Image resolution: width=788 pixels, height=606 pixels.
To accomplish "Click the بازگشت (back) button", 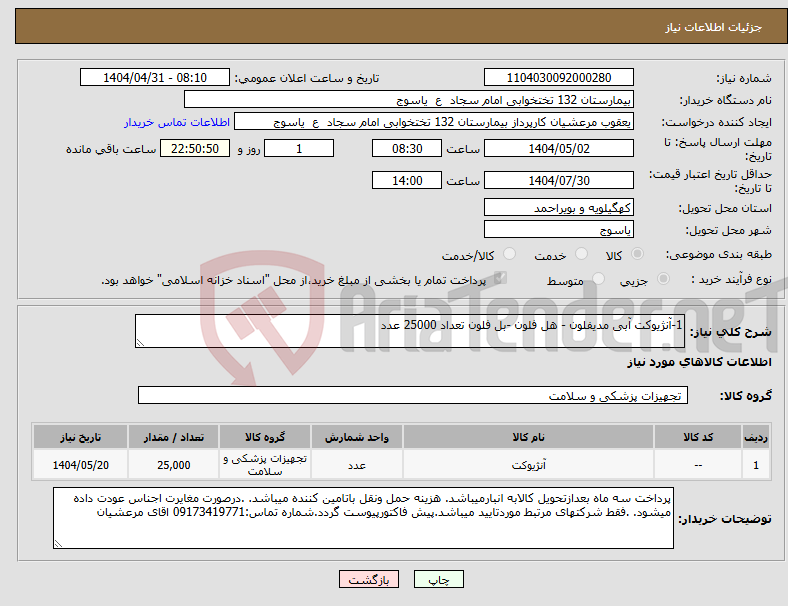I will [369, 579].
